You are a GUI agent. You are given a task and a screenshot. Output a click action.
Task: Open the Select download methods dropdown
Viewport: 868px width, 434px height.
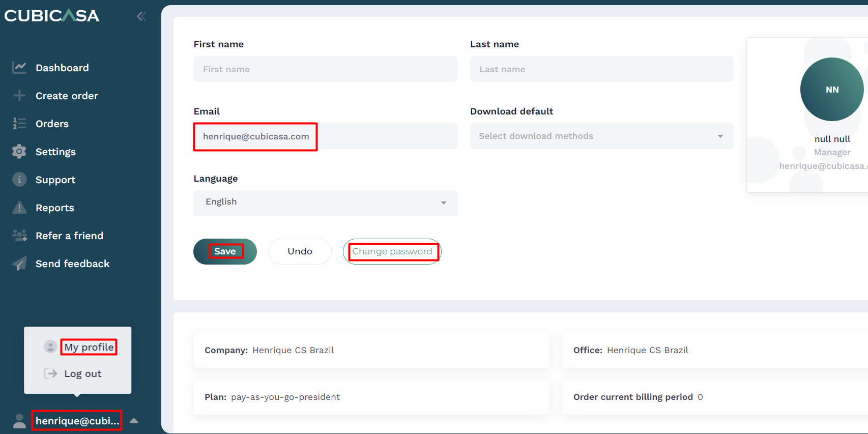[x=601, y=136]
